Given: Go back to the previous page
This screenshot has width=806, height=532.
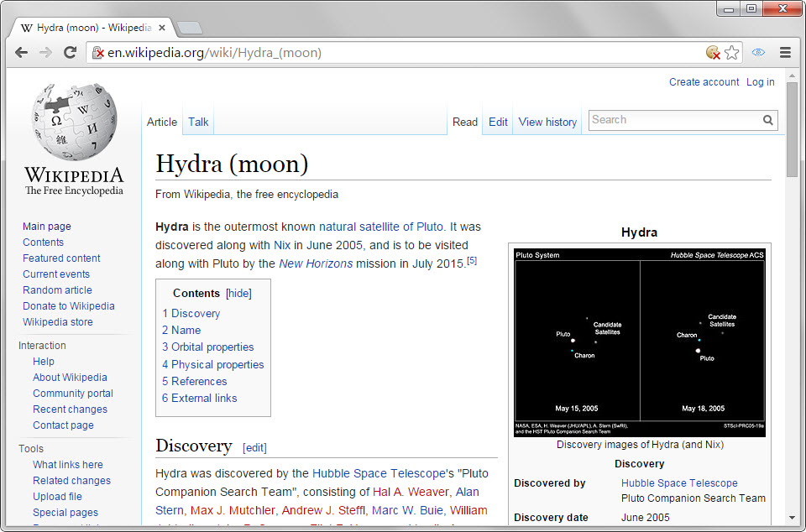Looking at the screenshot, I should (x=21, y=52).
